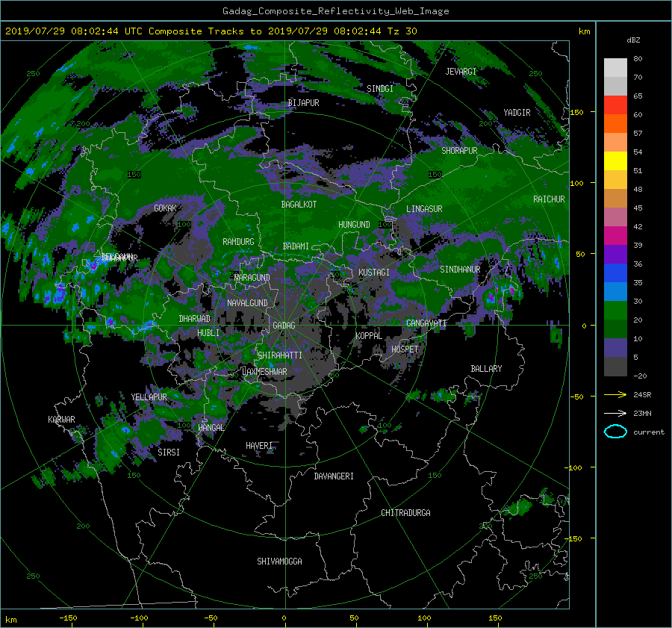Click the dBZ legend heading

click(x=633, y=40)
